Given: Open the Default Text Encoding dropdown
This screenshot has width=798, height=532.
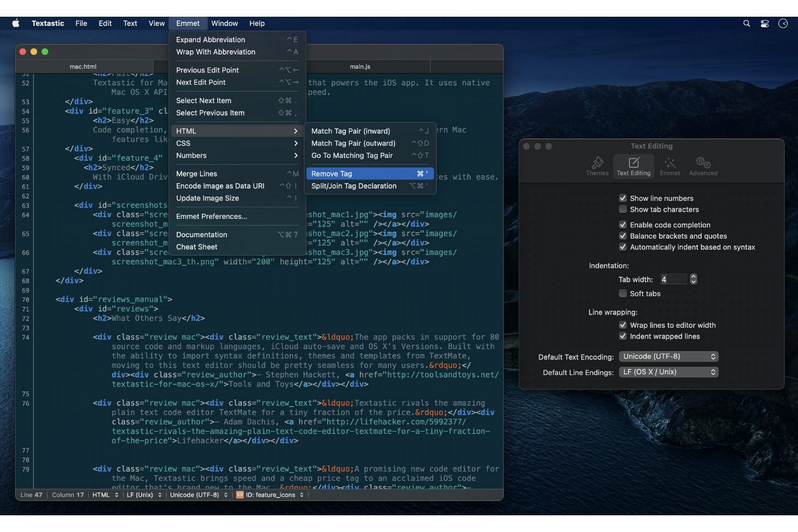Looking at the screenshot, I should [x=669, y=356].
